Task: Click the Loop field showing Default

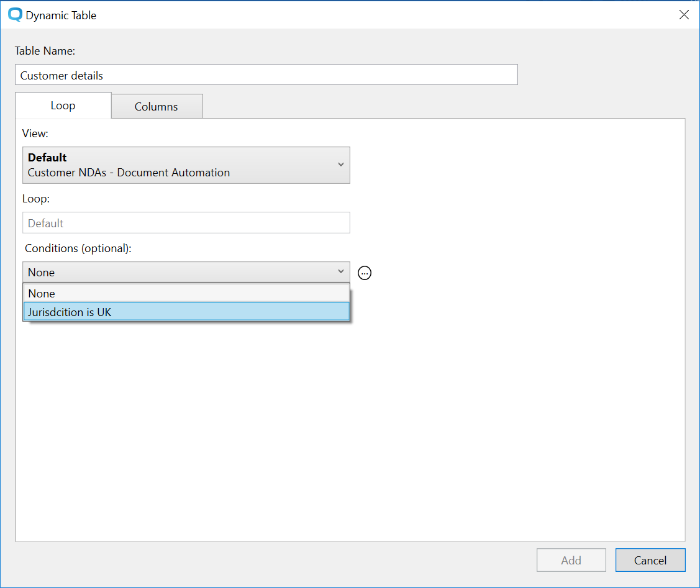Action: pos(186,223)
